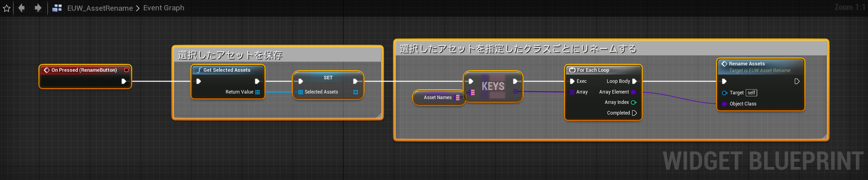Screen dimensions: 868x180
Task: Click SET node output array pin
Action: click(x=355, y=92)
